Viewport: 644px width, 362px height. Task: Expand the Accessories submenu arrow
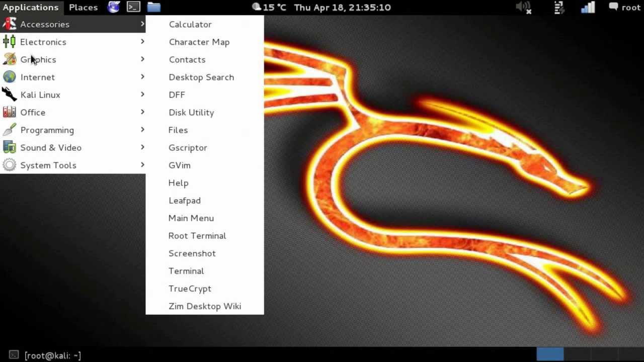point(142,24)
